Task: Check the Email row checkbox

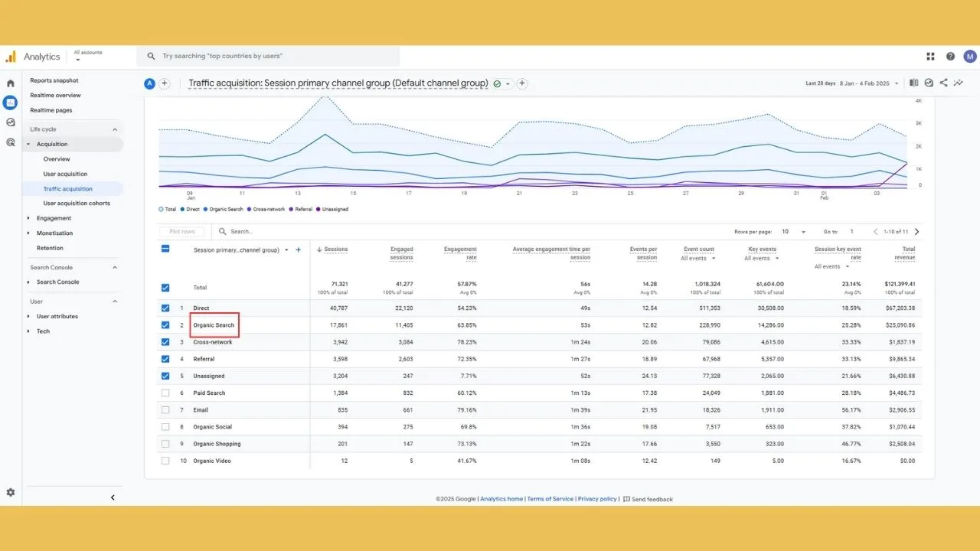Action: (x=165, y=410)
